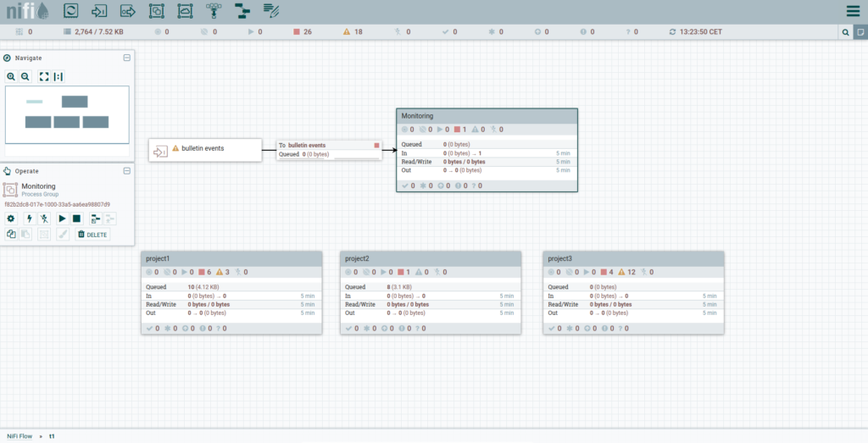Viewport: 868px width, 443px height.
Task: Open the bulletin board icon
Action: 860,32
